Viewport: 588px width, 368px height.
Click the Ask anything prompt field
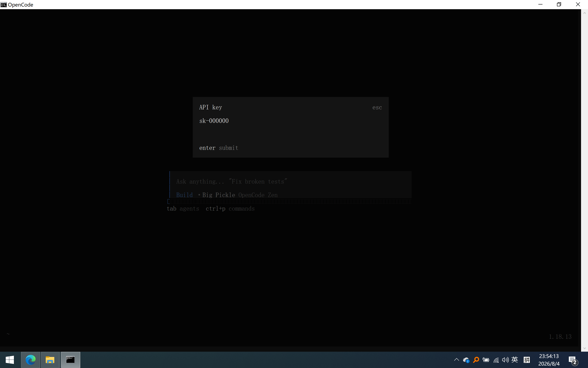coord(290,182)
